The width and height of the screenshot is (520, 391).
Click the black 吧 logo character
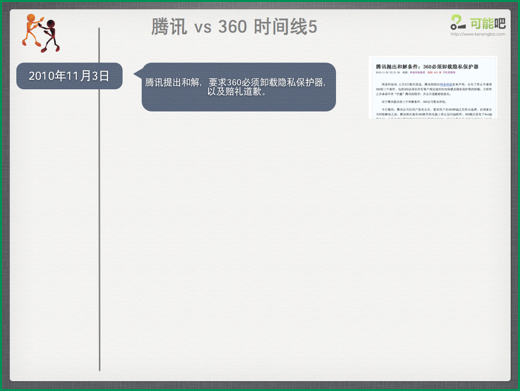tap(500, 23)
